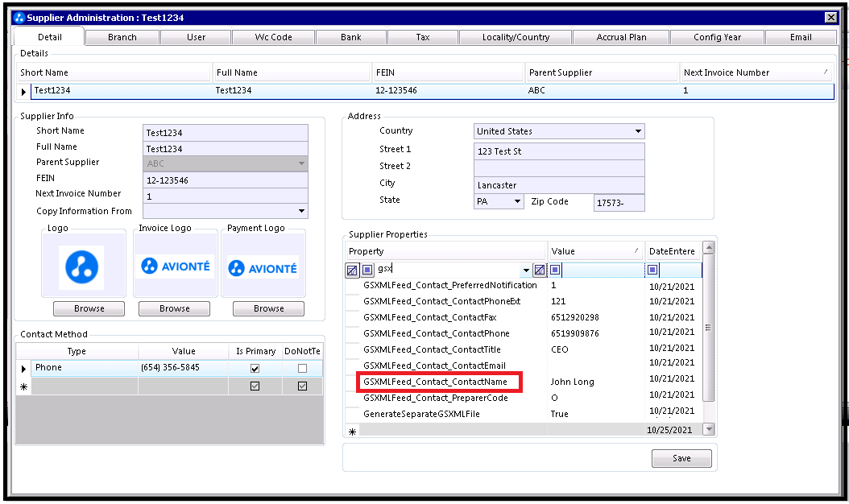Click the supplier Logo image
The width and height of the screenshot is (849, 504).
82,266
